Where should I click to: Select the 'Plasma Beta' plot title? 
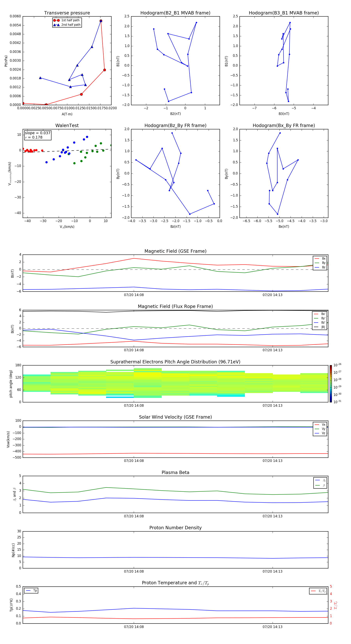click(x=175, y=473)
